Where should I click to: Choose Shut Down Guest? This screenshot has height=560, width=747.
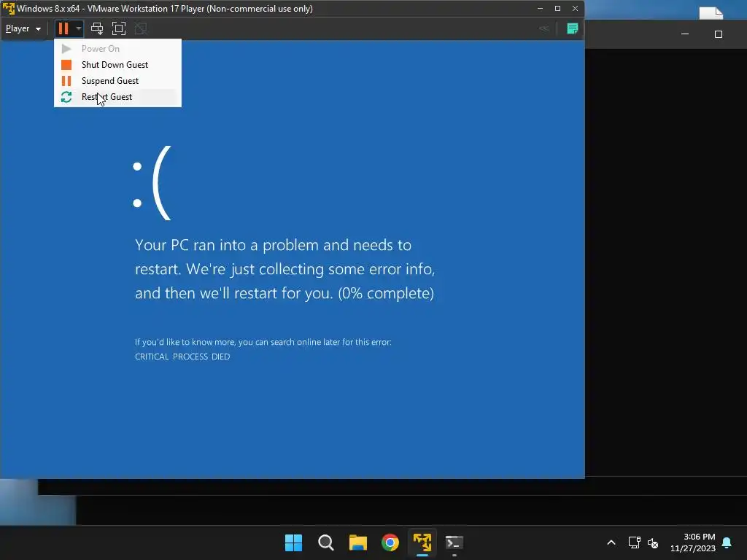coord(117,65)
